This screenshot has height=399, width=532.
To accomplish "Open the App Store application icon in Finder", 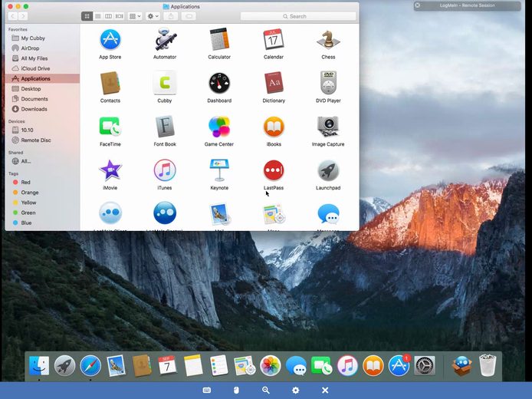I will coord(110,39).
